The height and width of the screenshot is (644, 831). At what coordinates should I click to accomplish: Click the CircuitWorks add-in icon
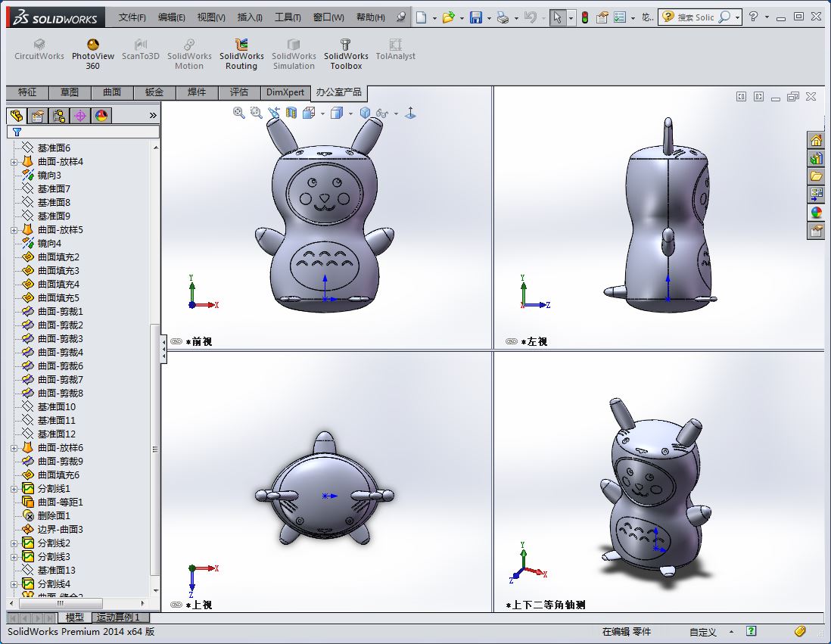[39, 49]
